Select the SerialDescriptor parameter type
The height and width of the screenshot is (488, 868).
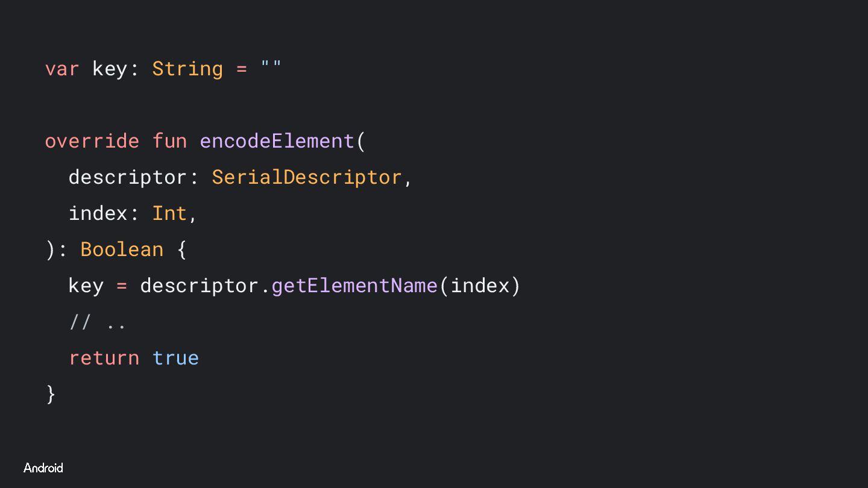click(306, 177)
